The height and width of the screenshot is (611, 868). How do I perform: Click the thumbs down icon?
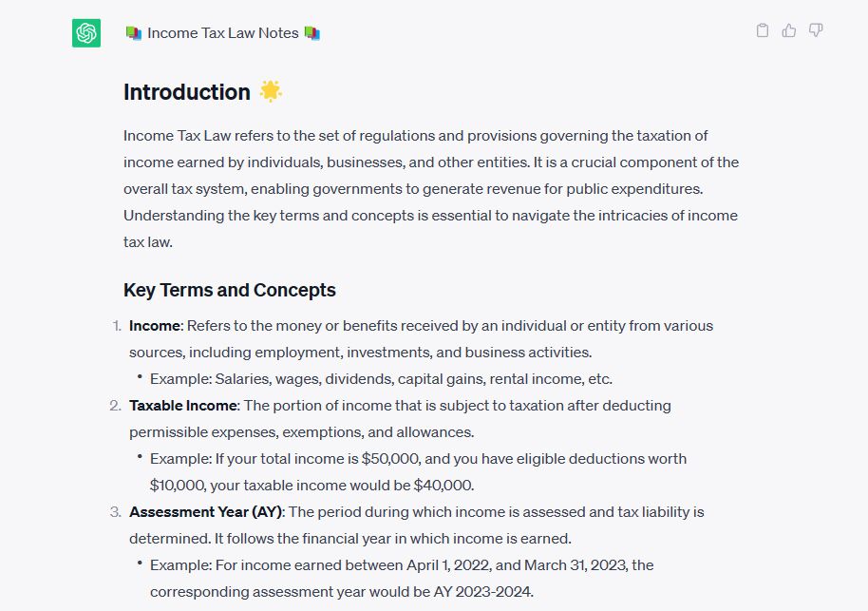pos(815,30)
